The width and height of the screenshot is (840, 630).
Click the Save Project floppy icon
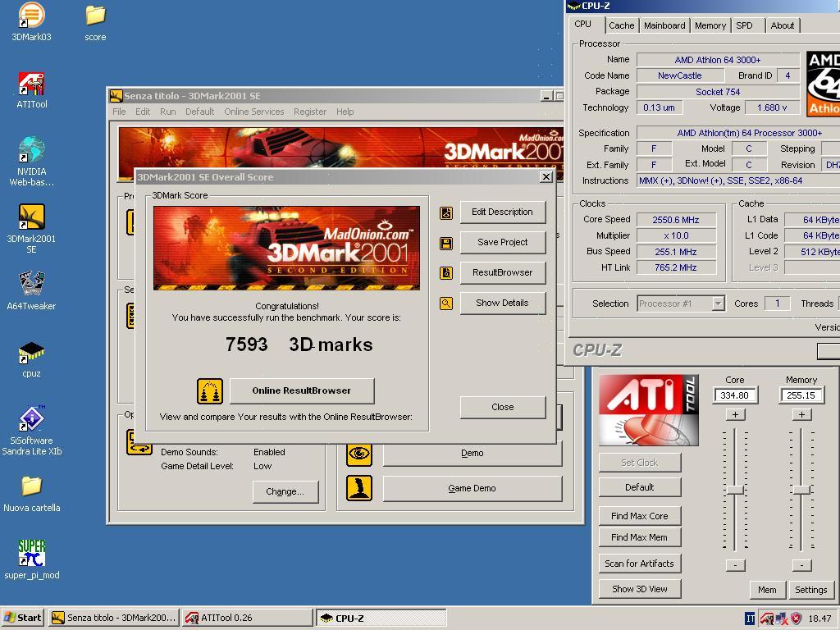446,243
